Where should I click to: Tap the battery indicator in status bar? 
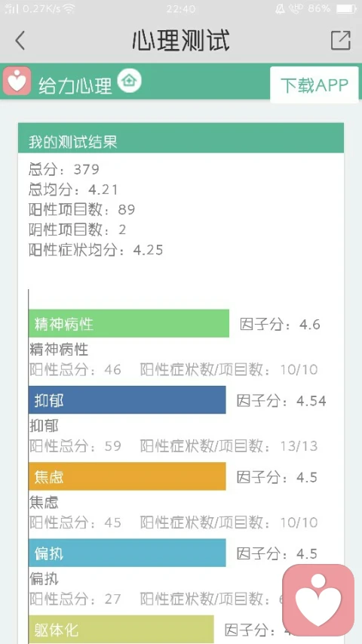346,8
